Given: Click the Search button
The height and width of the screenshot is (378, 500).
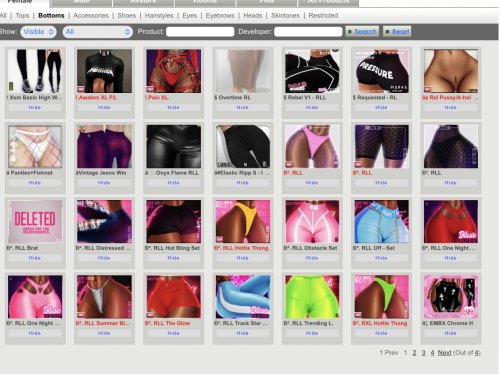Looking at the screenshot, I should (362, 32).
